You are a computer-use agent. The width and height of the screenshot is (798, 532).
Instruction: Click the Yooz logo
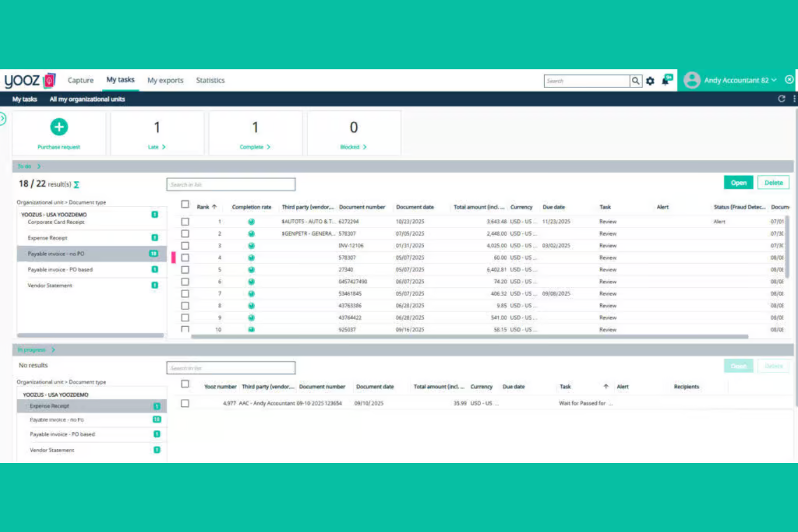point(24,80)
